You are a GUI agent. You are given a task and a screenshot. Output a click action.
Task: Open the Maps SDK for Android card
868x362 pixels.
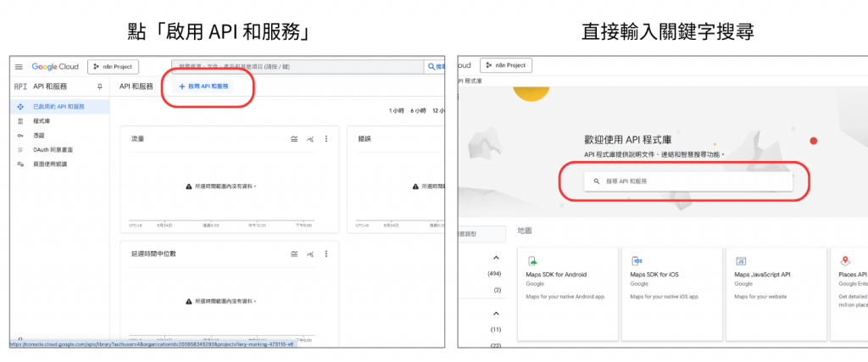click(x=567, y=294)
